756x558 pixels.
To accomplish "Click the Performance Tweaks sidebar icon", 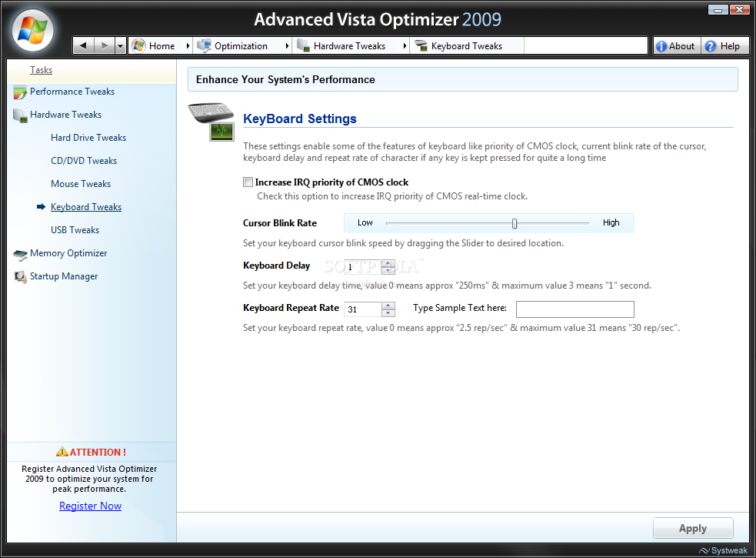I will click(20, 92).
